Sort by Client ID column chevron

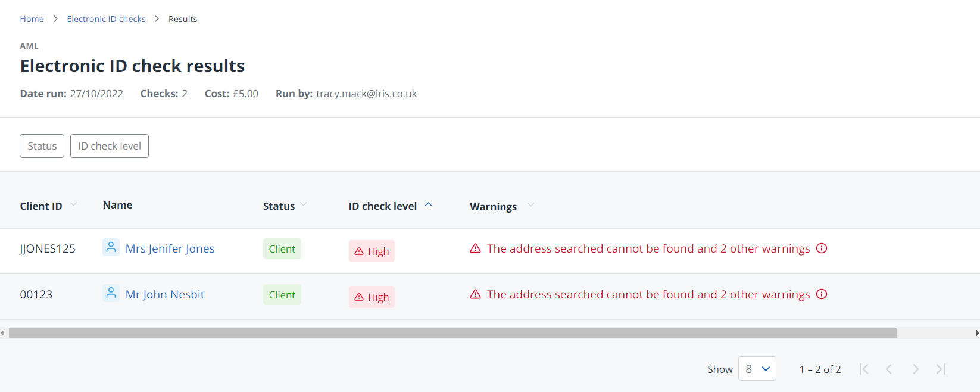(x=74, y=204)
